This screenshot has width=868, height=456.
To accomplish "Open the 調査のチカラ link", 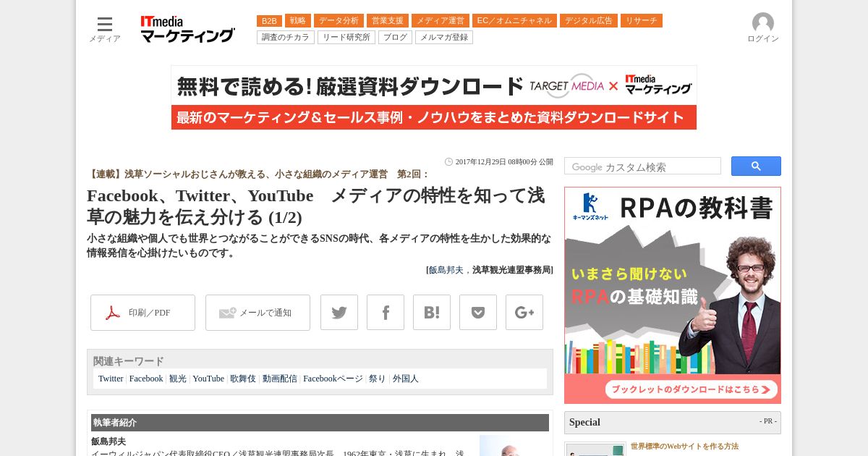I will tap(286, 37).
